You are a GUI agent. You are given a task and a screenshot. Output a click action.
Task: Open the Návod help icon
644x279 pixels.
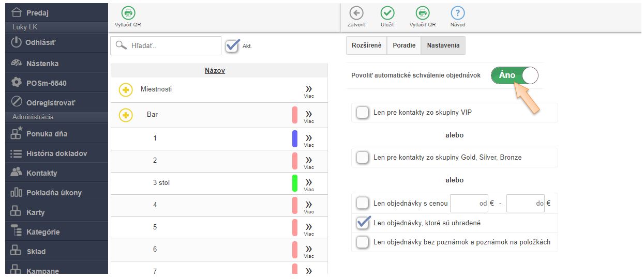point(457,13)
